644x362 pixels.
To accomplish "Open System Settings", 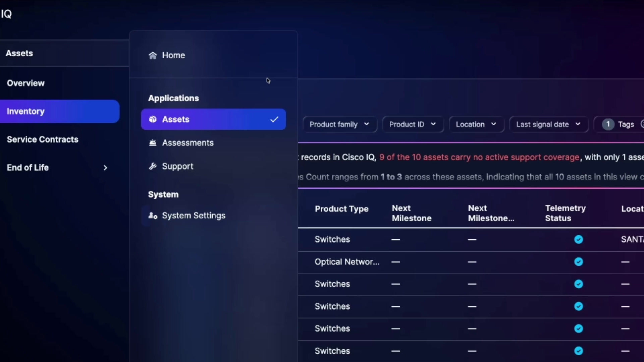I will [x=213, y=216].
